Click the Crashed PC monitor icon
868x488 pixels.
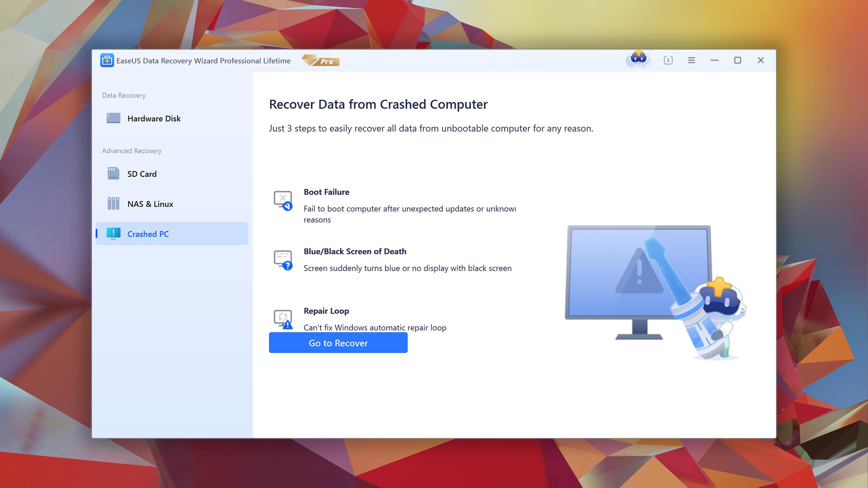coord(114,234)
